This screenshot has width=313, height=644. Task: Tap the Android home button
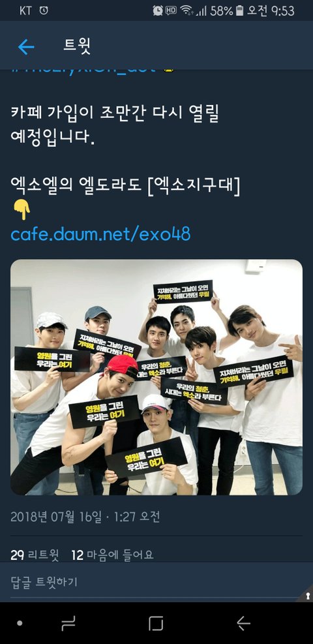point(156,624)
